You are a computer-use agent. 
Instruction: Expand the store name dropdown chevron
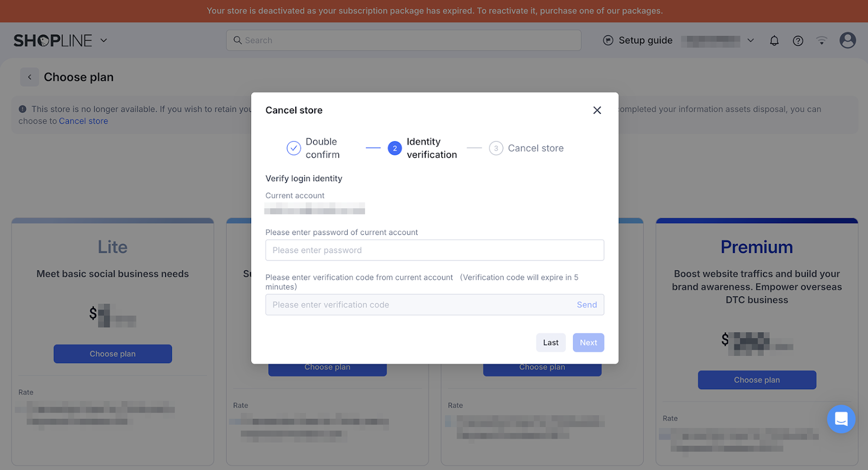(751, 40)
